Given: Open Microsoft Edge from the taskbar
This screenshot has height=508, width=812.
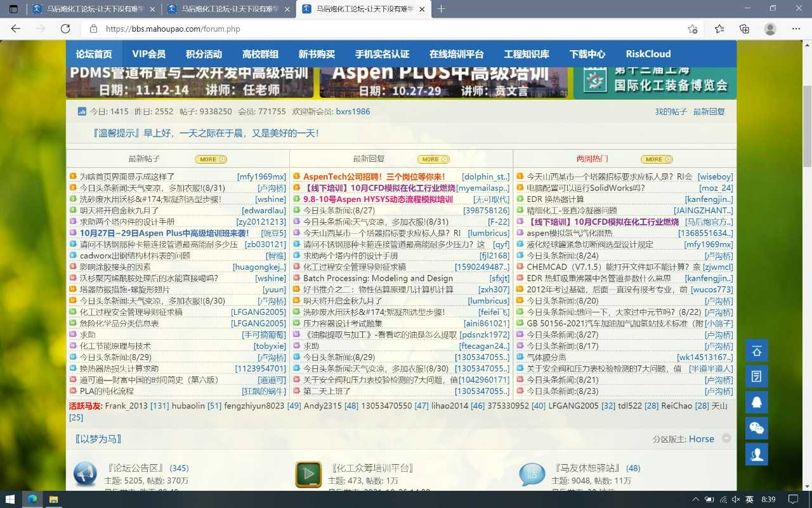Looking at the screenshot, I should [32, 499].
